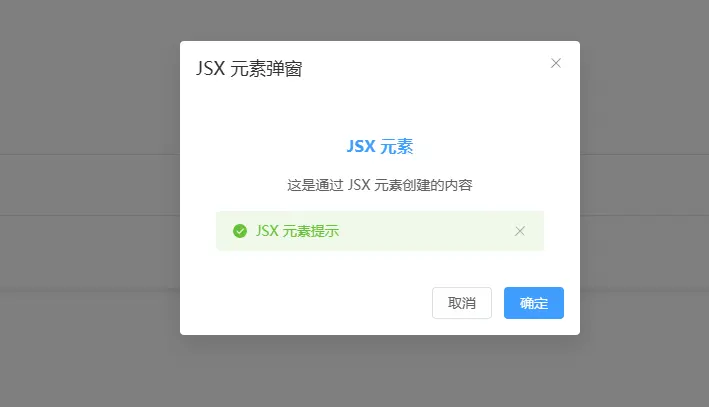Click white gap between 取消 and 确定 buttons
The width and height of the screenshot is (709, 407).
click(x=498, y=303)
